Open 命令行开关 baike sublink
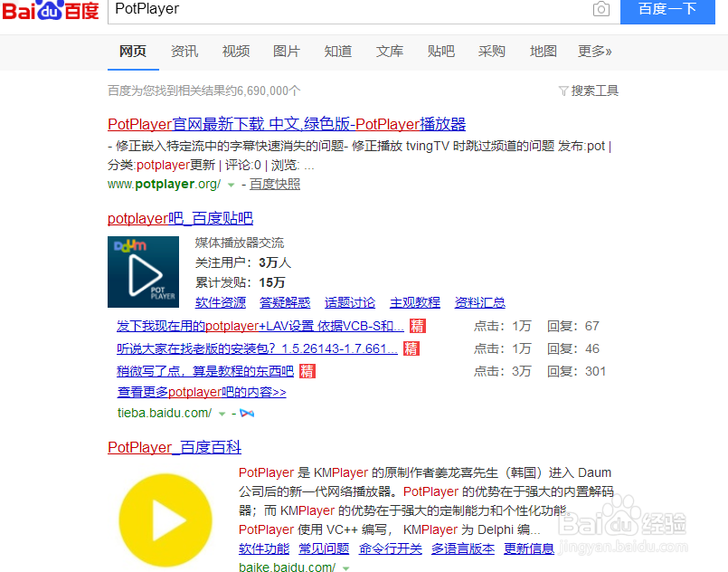The width and height of the screenshot is (728, 572). pyautogui.click(x=391, y=548)
